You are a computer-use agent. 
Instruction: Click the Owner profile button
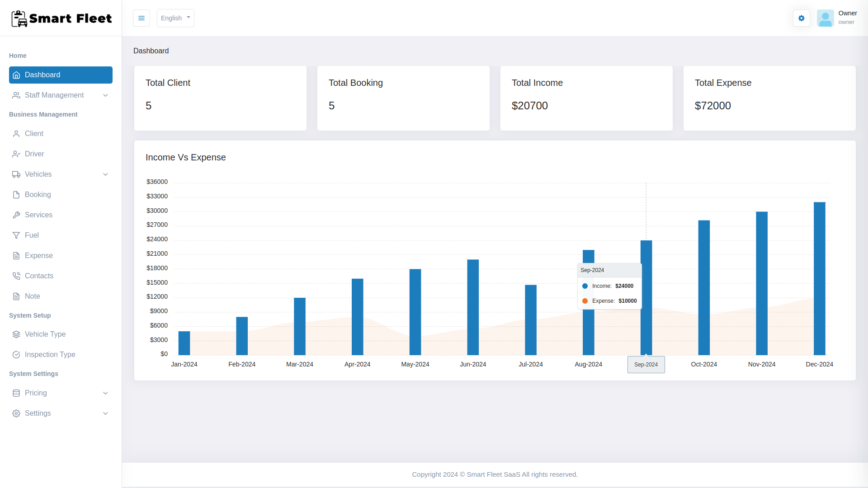pyautogui.click(x=838, y=18)
